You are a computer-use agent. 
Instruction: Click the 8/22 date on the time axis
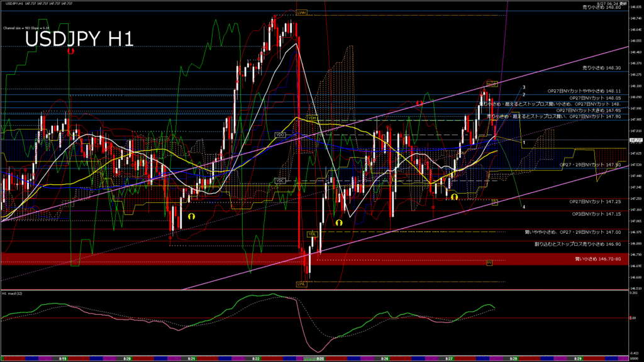pos(256,358)
